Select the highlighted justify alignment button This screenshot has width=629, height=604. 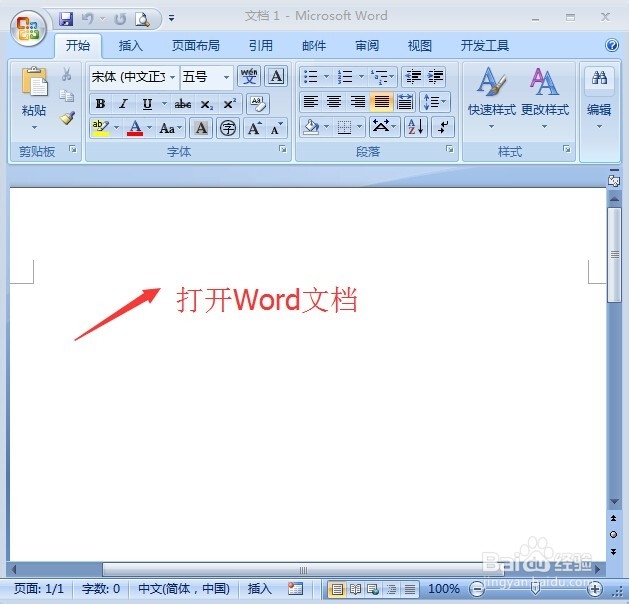click(x=381, y=101)
